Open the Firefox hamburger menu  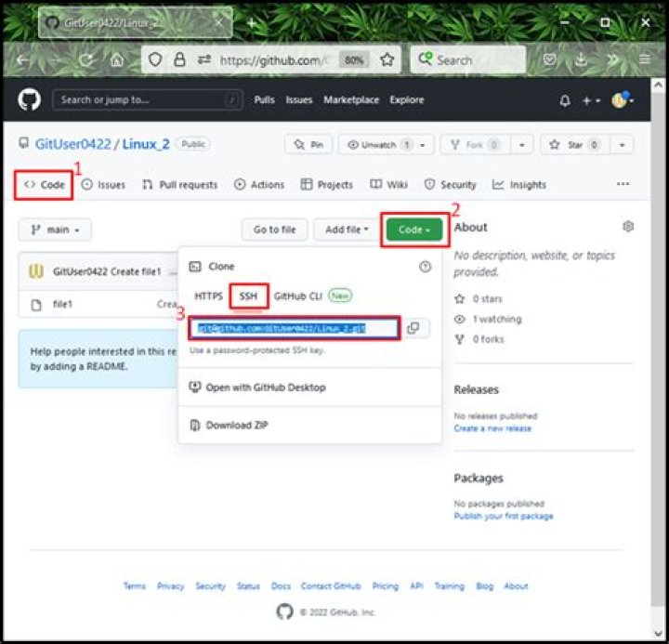[644, 59]
